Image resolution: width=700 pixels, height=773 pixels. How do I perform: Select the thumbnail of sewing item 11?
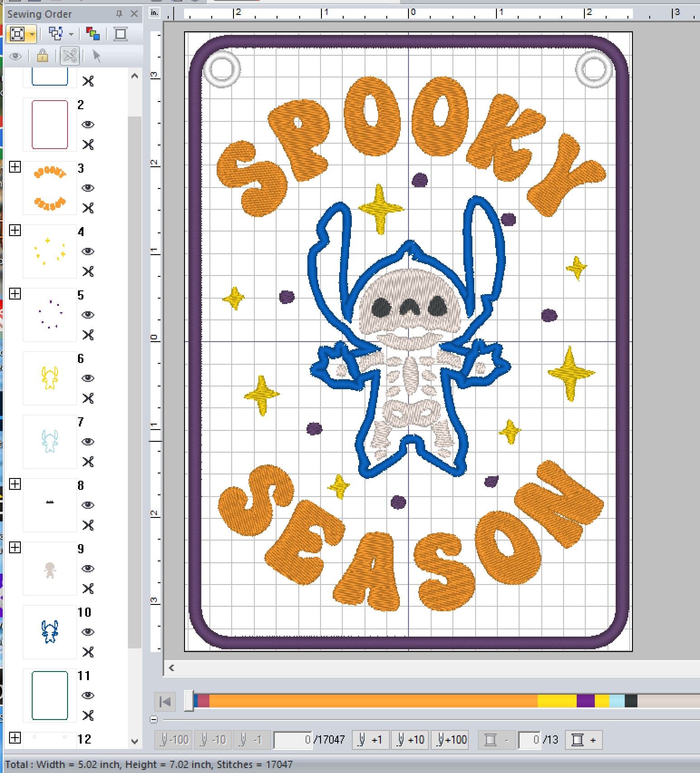pos(50,696)
